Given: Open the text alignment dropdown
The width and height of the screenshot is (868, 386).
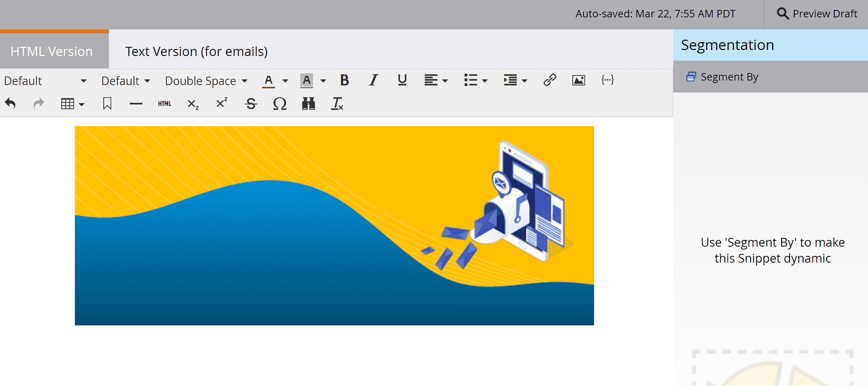Looking at the screenshot, I should [436, 80].
